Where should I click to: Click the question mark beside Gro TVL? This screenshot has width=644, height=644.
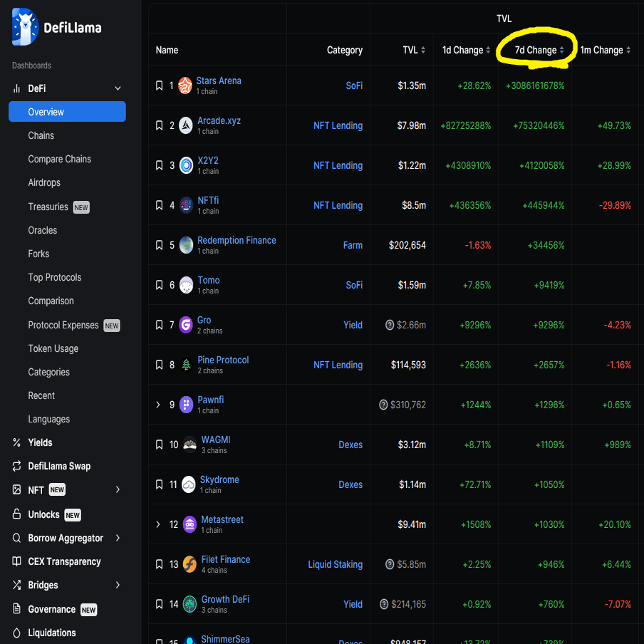point(390,325)
